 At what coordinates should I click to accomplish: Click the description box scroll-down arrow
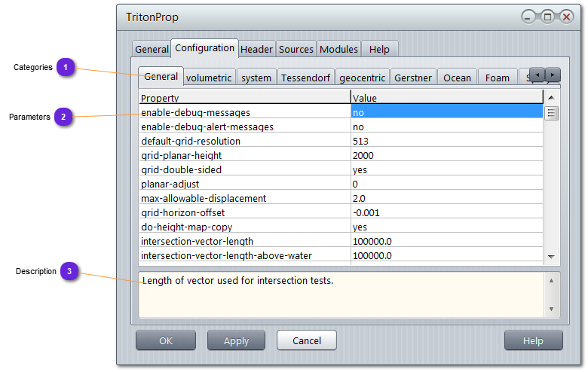pyautogui.click(x=551, y=308)
